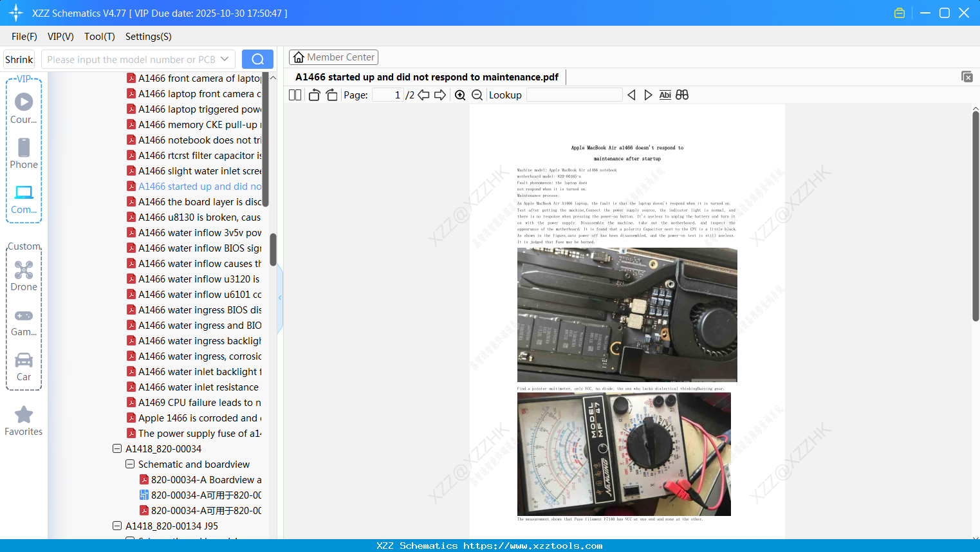
Task: Open 'A1466 u8130 is broken' document
Action: 199,217
